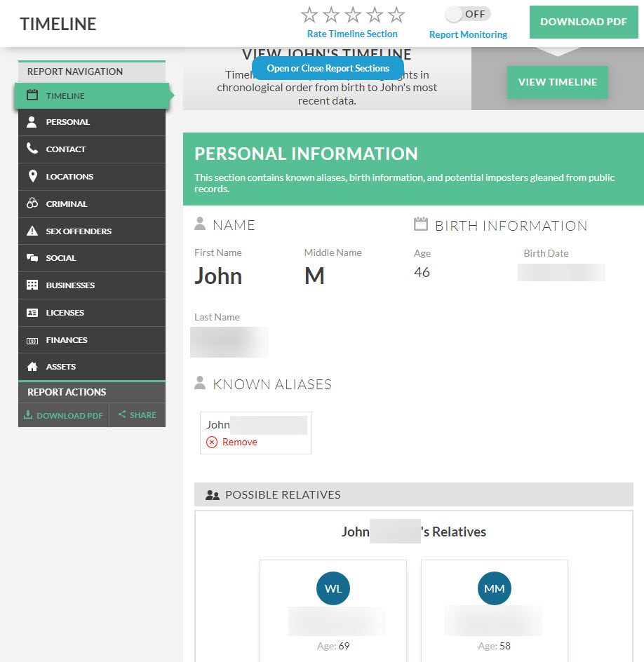The image size is (644, 662).
Task: Click the Report Actions heading
Action: pyautogui.click(x=67, y=392)
